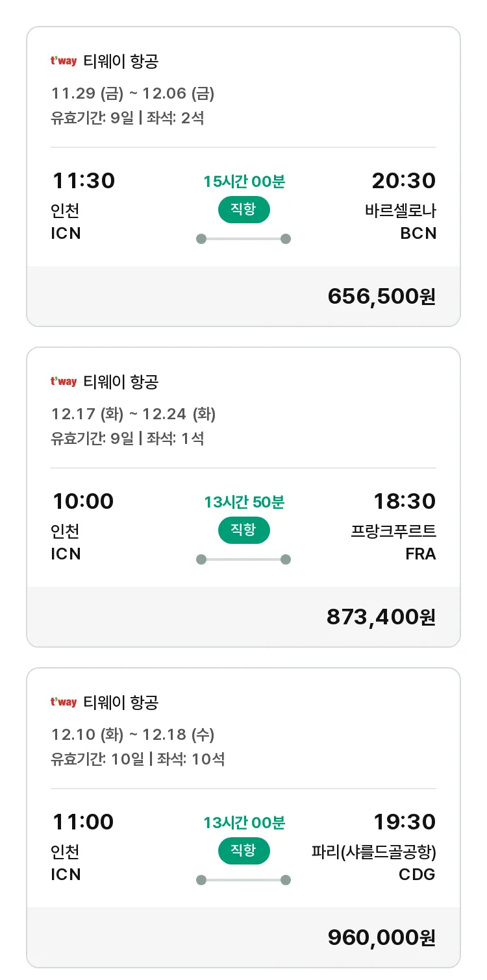Click the 13시간 00분 flight duration
487x980 pixels.
pos(243,823)
